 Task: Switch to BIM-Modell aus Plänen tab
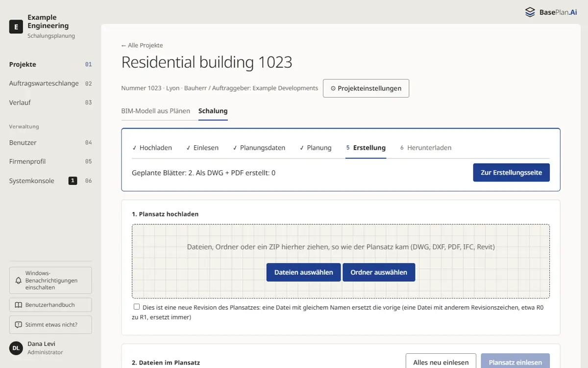tap(156, 111)
